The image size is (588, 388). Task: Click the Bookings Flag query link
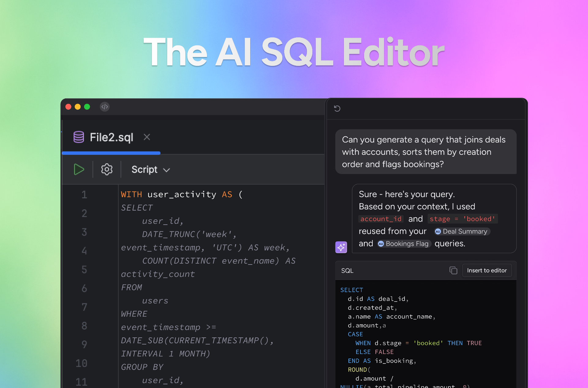click(x=404, y=244)
